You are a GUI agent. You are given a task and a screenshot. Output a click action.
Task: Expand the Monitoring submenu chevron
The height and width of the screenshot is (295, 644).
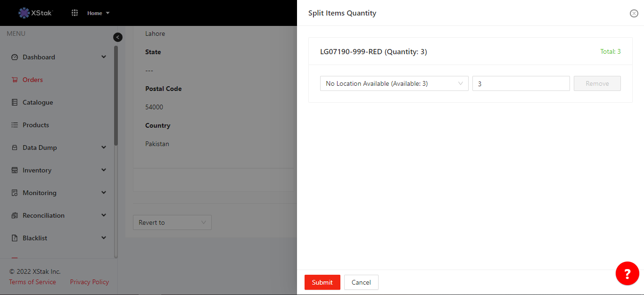pos(104,193)
